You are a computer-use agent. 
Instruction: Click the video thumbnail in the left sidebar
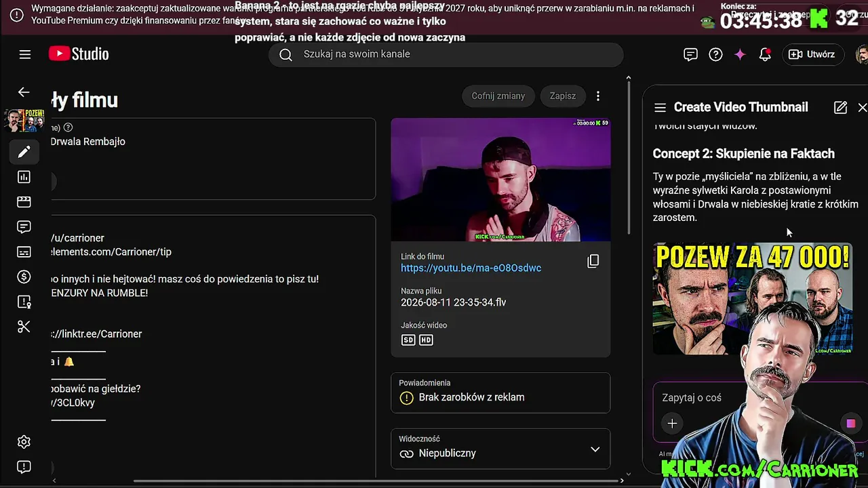(x=24, y=121)
